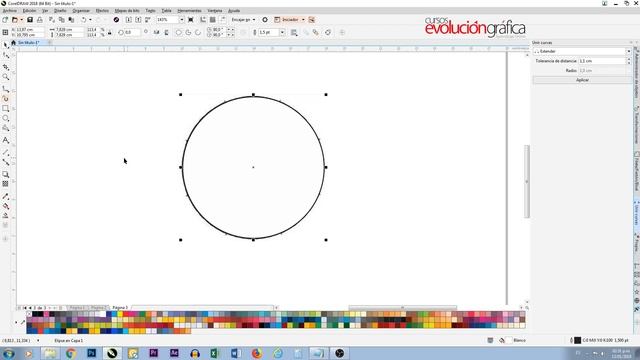Select the Drop Shadow tool
The height and width of the screenshot is (360, 640).
6,174
